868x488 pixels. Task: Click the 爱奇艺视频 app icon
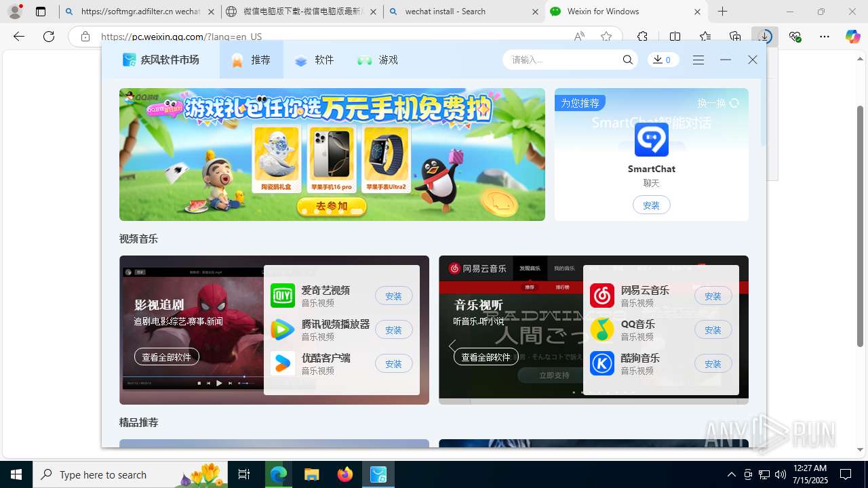coord(283,296)
